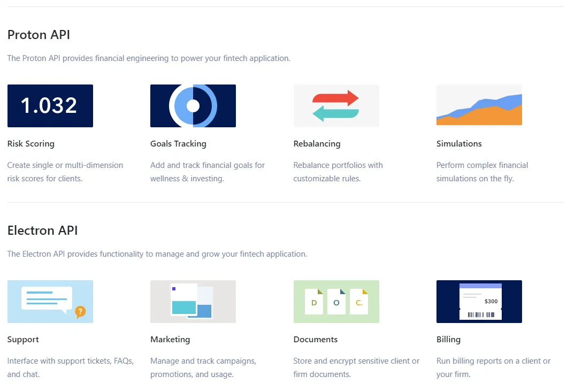
Task: Open the Support title link
Action: click(23, 340)
